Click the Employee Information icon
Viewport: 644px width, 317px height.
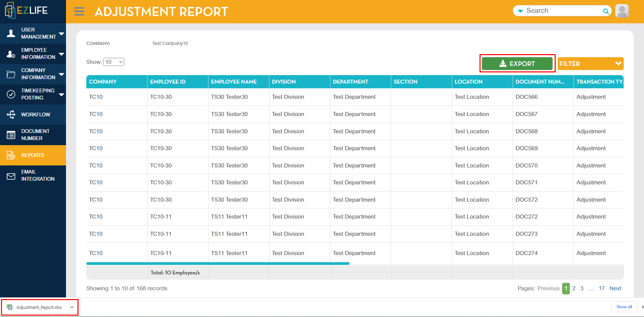[11, 54]
